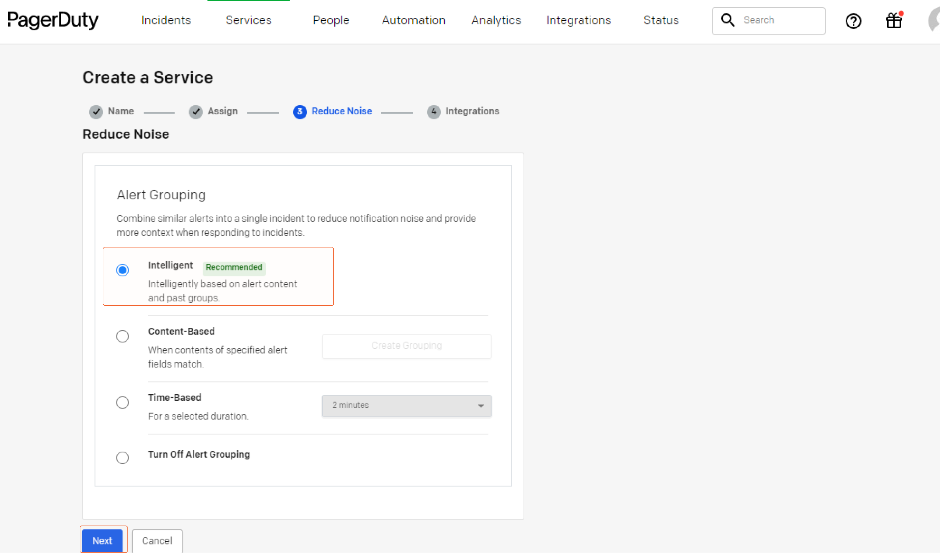This screenshot has height=560, width=940.
Task: Click the Create Grouping button
Action: (x=406, y=346)
